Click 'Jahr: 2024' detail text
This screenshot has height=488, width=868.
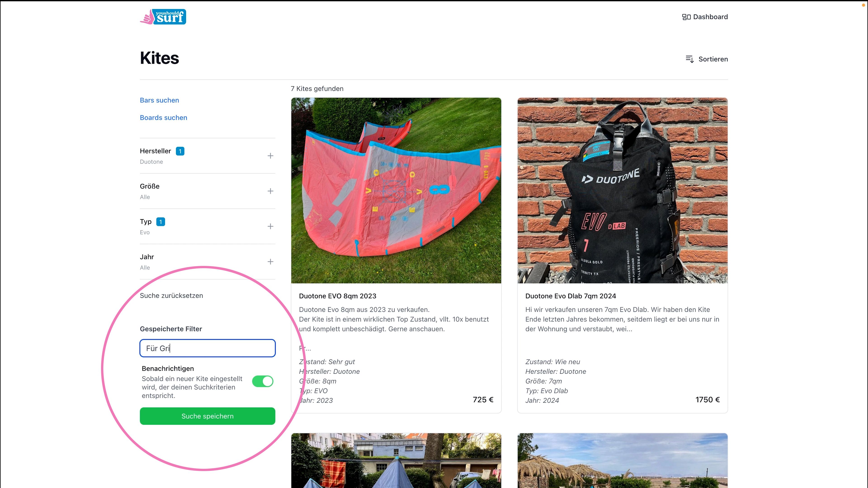point(542,400)
